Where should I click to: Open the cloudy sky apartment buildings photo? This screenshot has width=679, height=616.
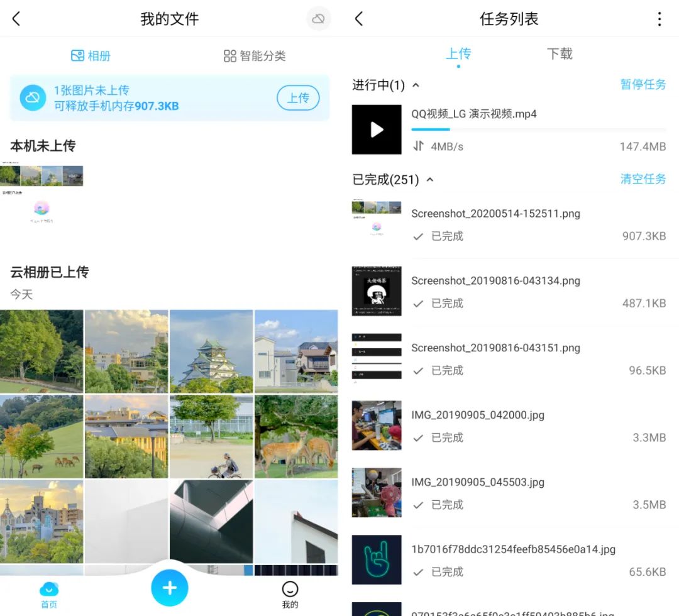pos(126,351)
